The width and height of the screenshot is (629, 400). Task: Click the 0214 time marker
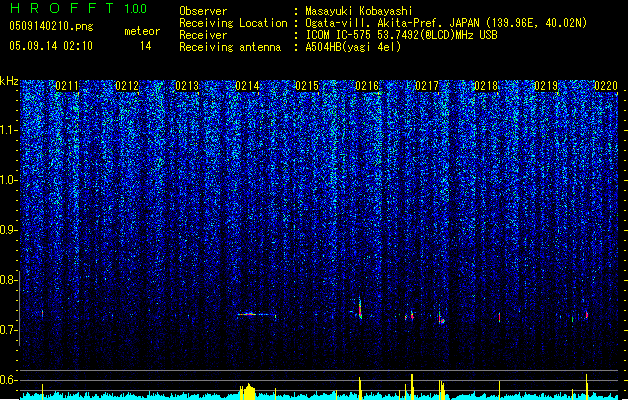[247, 86]
